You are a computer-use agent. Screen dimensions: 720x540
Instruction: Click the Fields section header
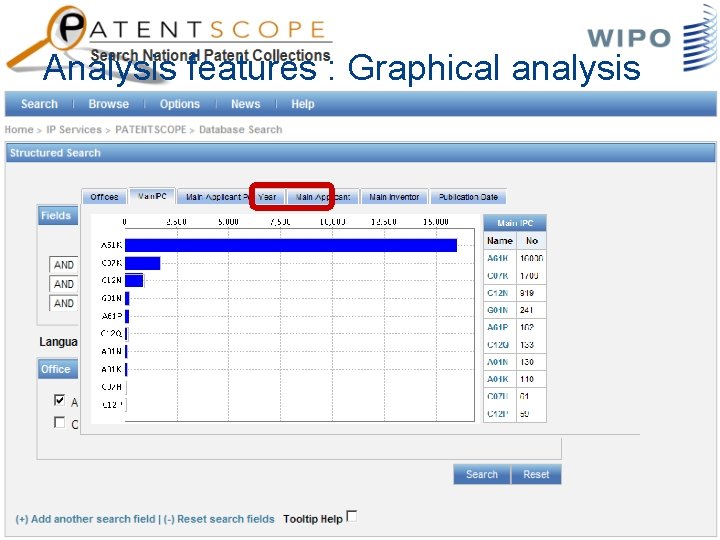click(x=58, y=216)
